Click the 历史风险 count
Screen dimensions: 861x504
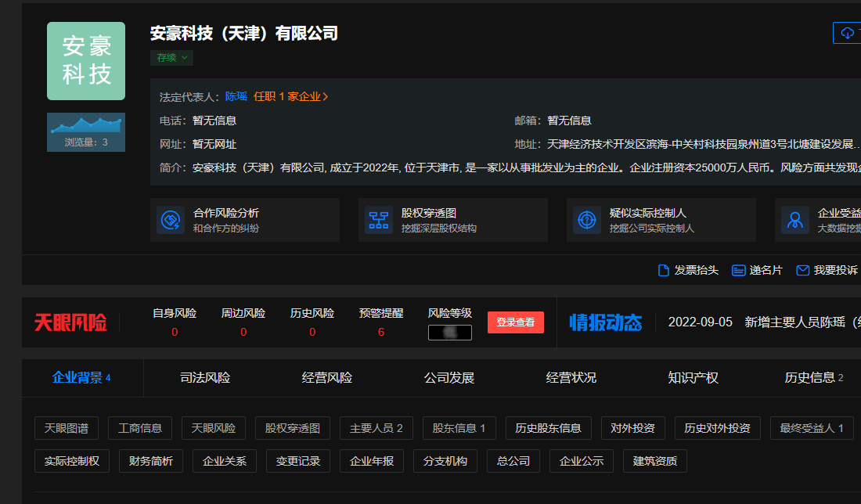click(312, 332)
